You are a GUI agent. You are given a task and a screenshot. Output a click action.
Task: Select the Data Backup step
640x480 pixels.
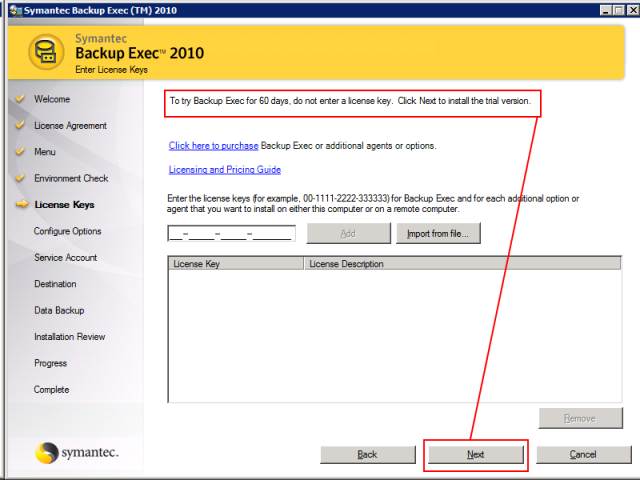[x=59, y=310]
